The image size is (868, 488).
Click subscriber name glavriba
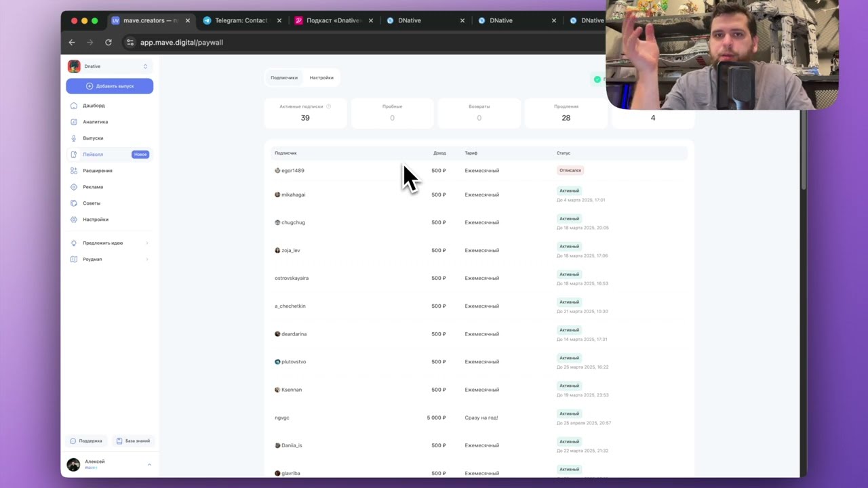pos(291,473)
